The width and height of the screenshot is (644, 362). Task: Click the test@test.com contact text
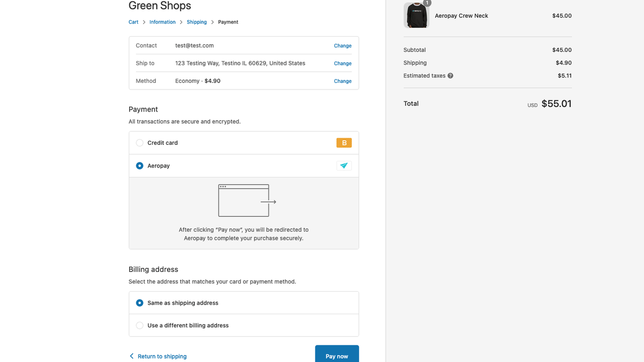tap(195, 45)
